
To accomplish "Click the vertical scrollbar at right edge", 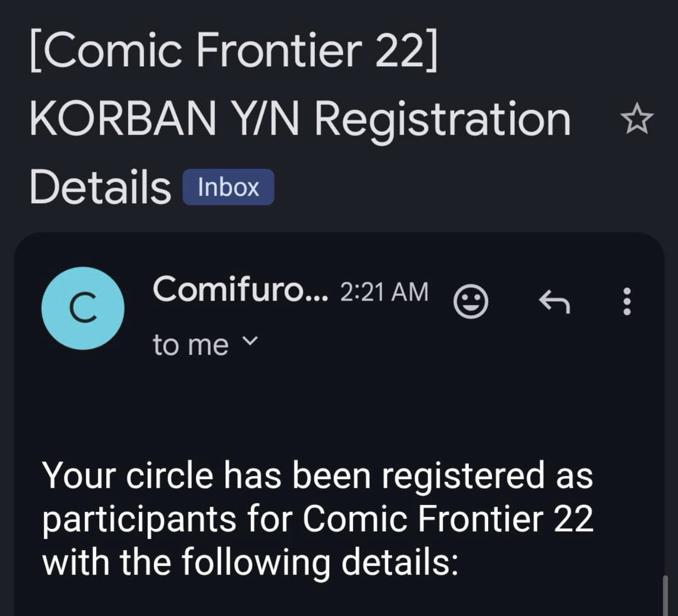I will pyautogui.click(x=665, y=594).
